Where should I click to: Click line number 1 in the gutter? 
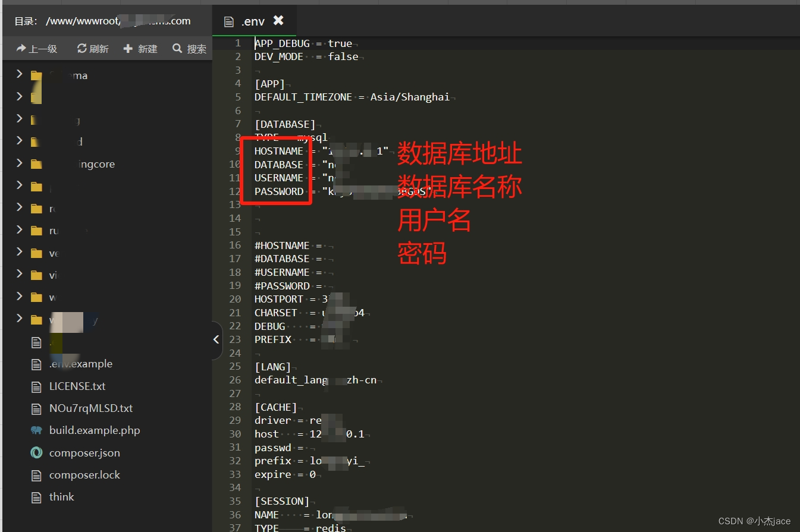(238, 43)
